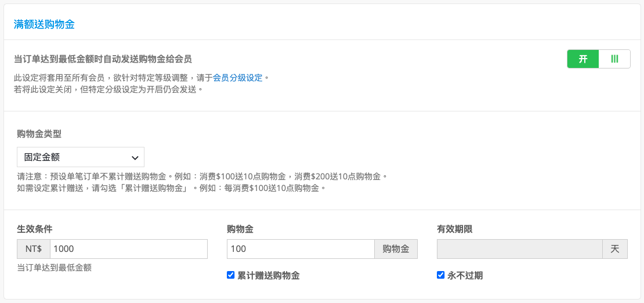Click the 购物金类型 heading
This screenshot has width=644, height=303.
coord(39,133)
